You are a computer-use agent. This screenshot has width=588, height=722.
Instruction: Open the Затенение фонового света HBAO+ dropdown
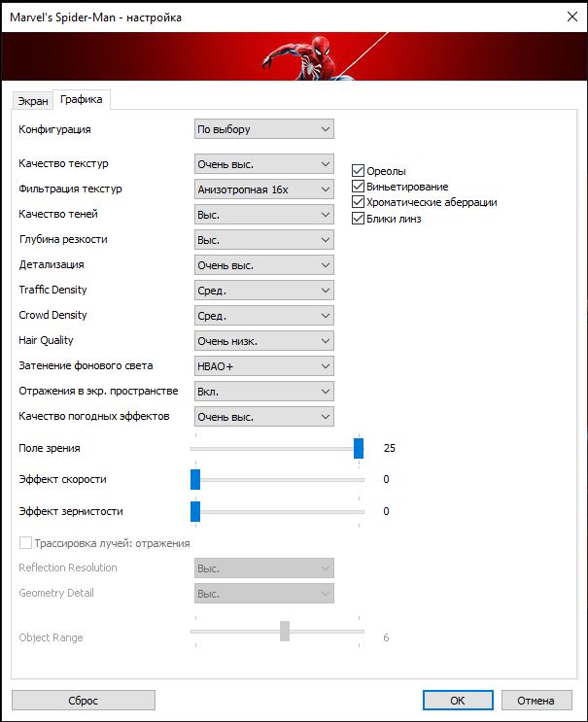[x=264, y=366]
